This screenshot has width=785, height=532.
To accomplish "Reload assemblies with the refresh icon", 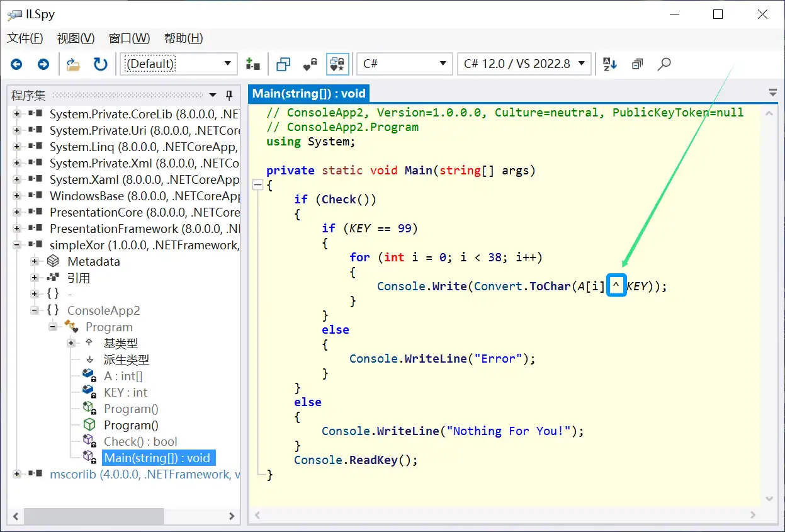I will (x=100, y=64).
